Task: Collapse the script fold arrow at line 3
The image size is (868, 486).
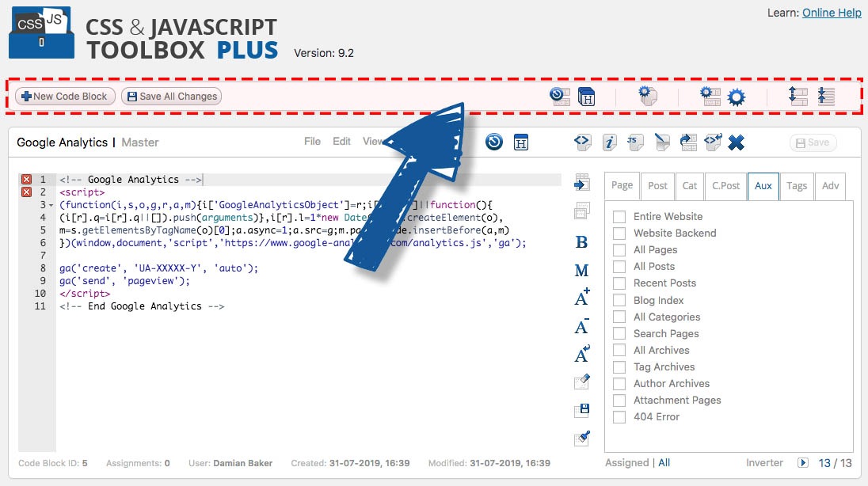Action: tap(51, 205)
